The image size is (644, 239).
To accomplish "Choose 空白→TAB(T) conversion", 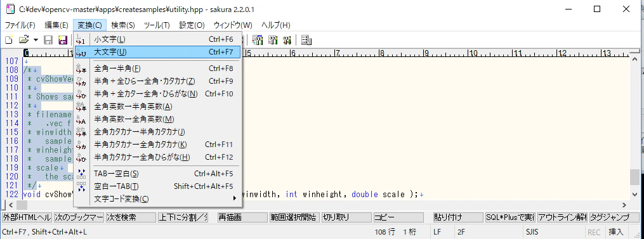I will [x=158, y=186].
